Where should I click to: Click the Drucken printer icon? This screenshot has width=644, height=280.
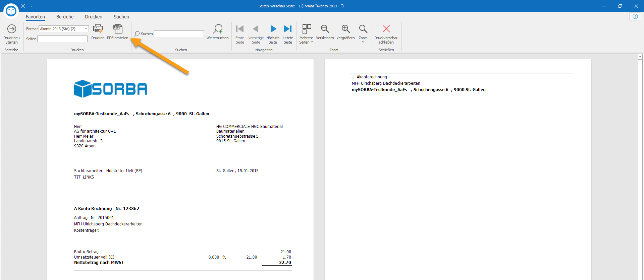(x=98, y=29)
